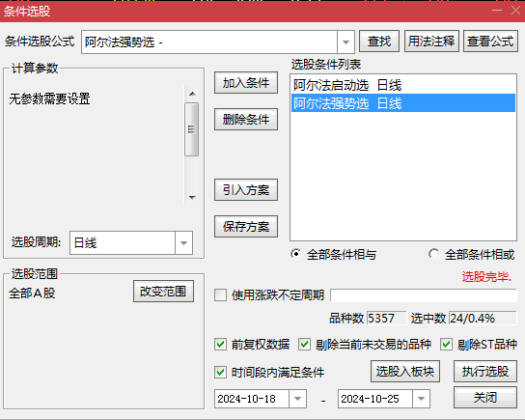Click the scroll down arrow in 计算参数 panel
This screenshot has height=420, width=525.
click(x=192, y=197)
